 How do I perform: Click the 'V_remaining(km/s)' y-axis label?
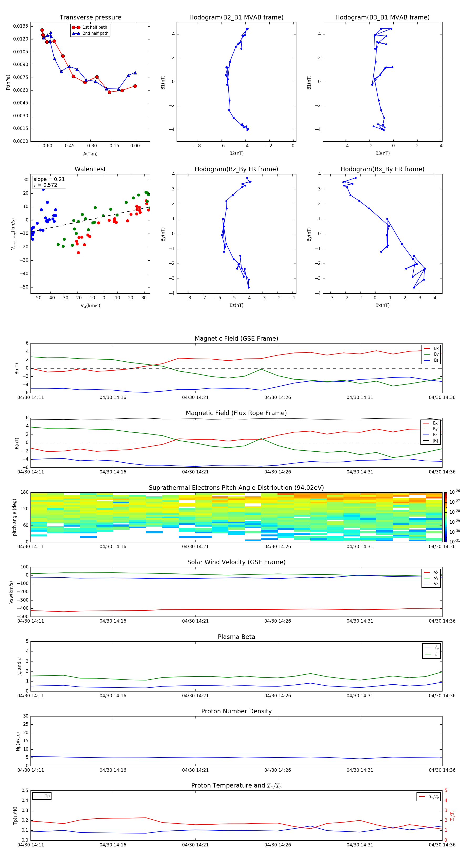tap(13, 234)
